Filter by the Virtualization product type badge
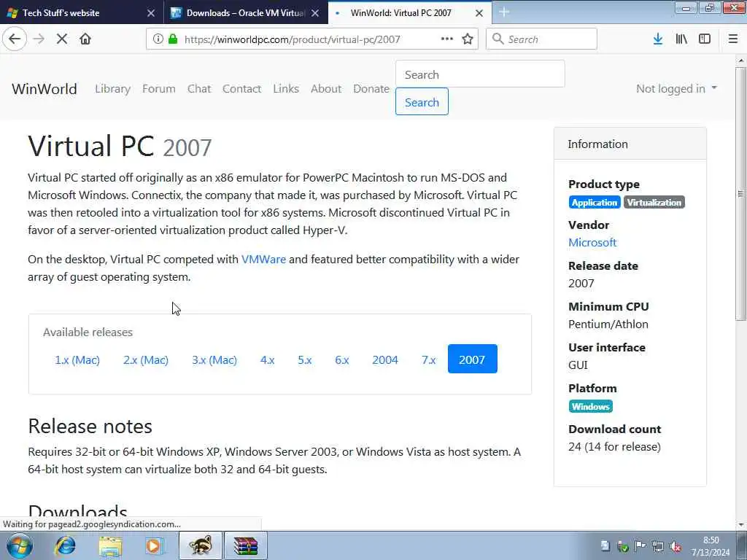This screenshot has width=747, height=560. pyautogui.click(x=654, y=203)
